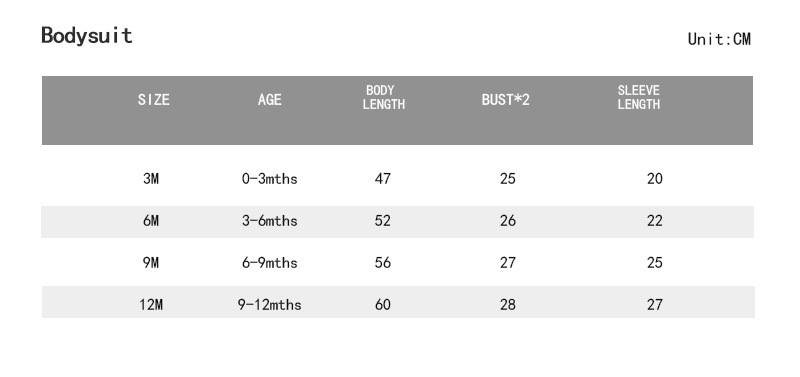Select the 3M size cell

tap(151, 179)
